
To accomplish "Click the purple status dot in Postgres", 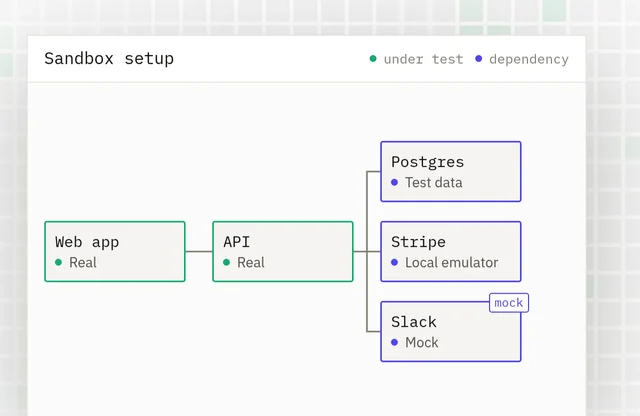I will pyautogui.click(x=394, y=182).
